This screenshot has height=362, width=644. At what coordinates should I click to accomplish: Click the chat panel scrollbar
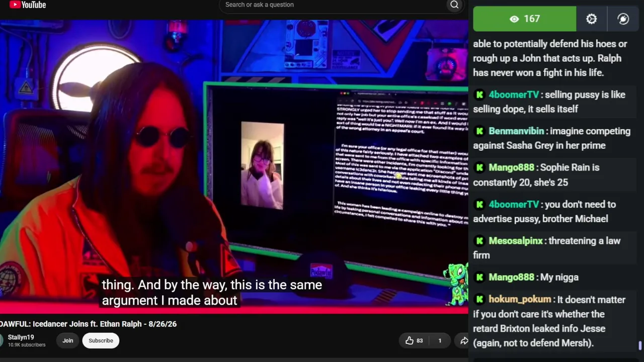(x=640, y=345)
